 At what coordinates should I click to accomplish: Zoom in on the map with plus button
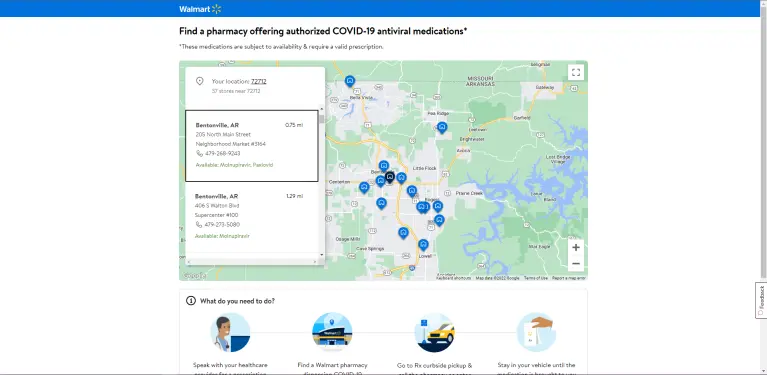pos(576,247)
